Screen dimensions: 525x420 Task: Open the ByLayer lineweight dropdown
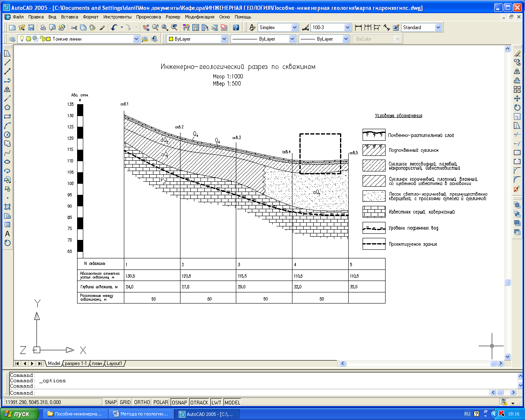pos(346,39)
